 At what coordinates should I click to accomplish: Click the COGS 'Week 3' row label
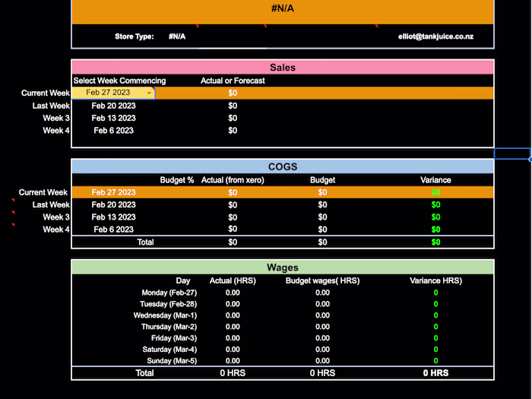(56, 217)
